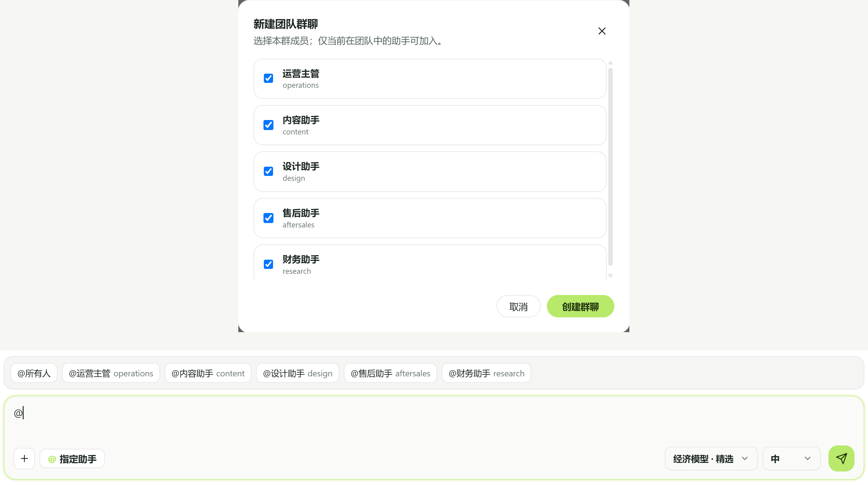
Task: Select the @财务助手 research mention chip
Action: click(486, 373)
